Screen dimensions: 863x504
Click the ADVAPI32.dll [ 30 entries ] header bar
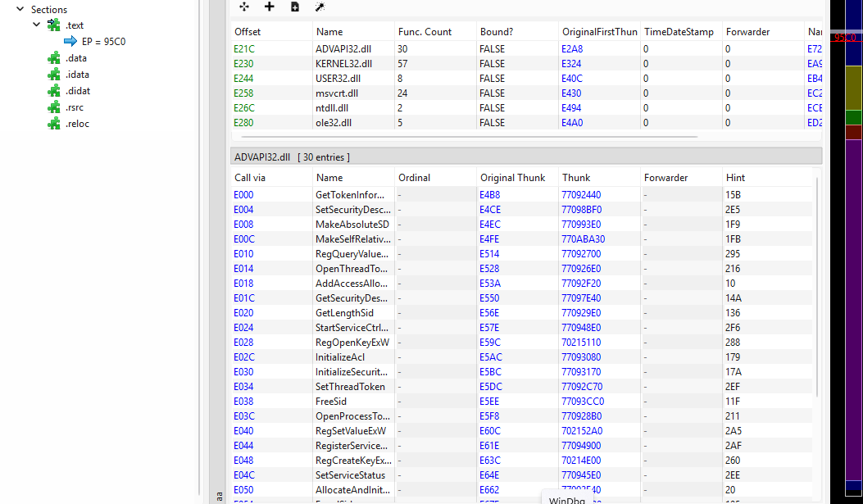pos(526,157)
